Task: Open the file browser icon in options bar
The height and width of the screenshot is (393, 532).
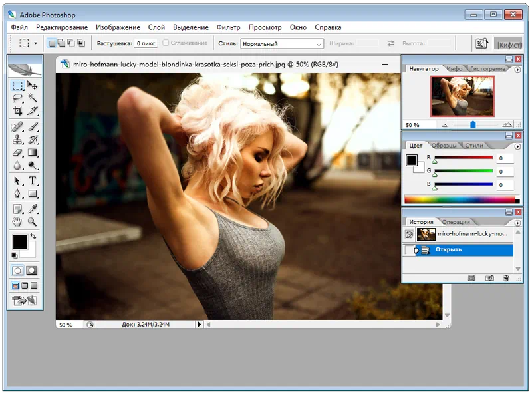Action: pyautogui.click(x=481, y=43)
